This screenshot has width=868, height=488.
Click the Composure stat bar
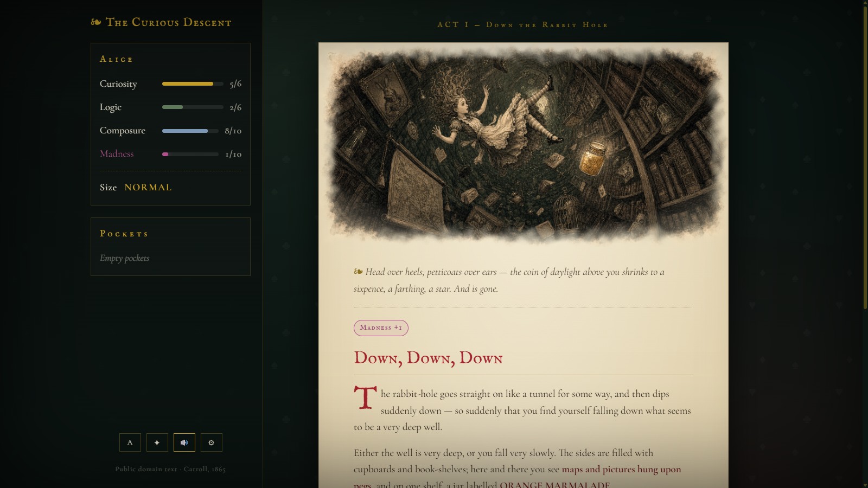(190, 131)
